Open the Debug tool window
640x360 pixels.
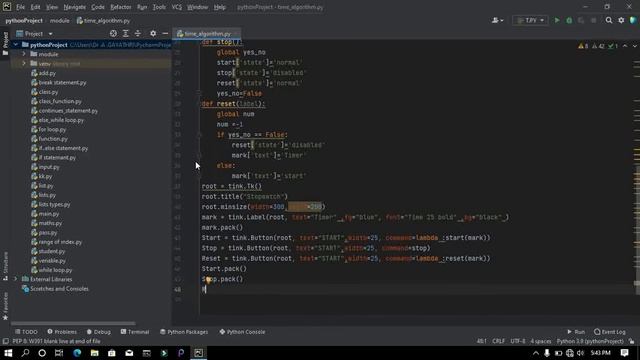pos(99,332)
